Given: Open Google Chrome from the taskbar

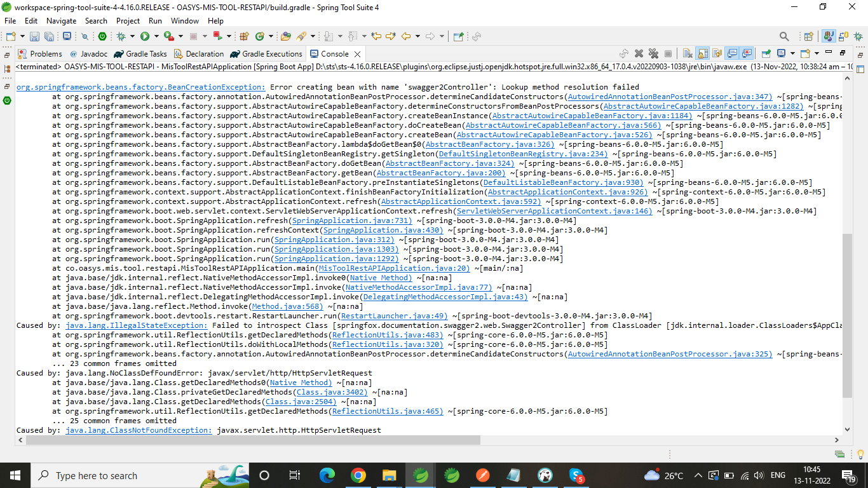Looking at the screenshot, I should [x=358, y=475].
